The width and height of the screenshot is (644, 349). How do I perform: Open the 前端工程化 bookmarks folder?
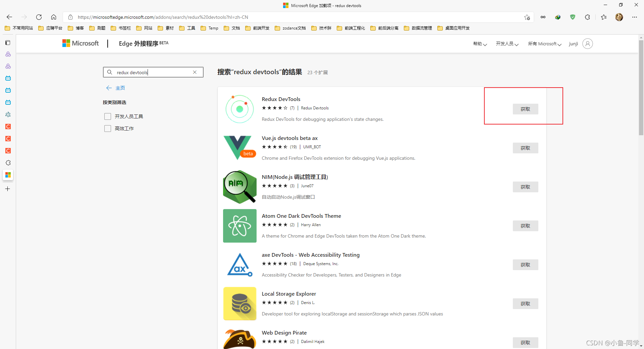[x=351, y=28]
